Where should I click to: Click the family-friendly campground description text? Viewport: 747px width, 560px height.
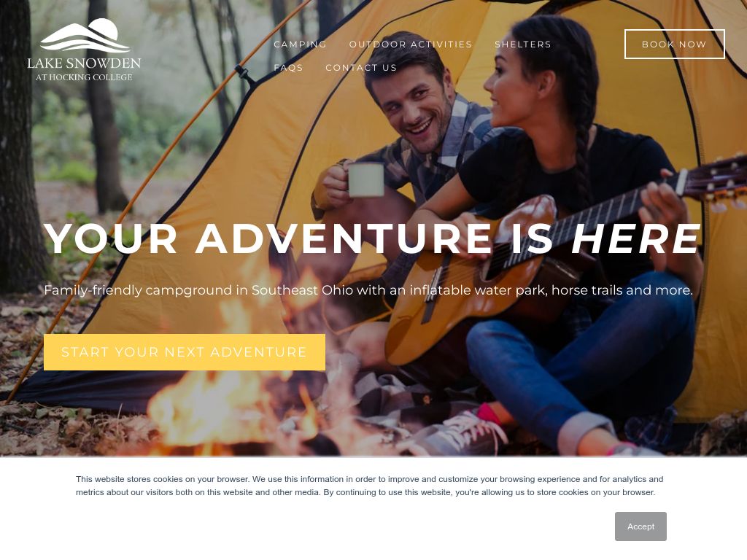[x=368, y=290]
